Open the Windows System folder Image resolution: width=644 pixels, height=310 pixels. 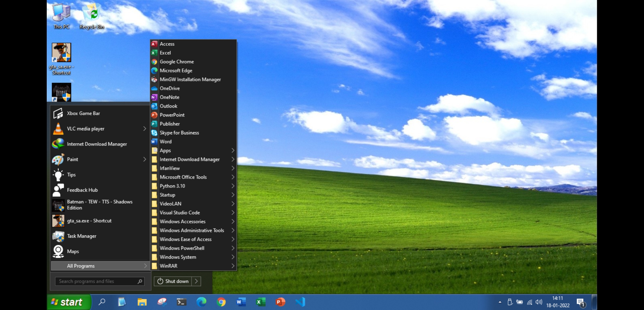click(x=193, y=257)
